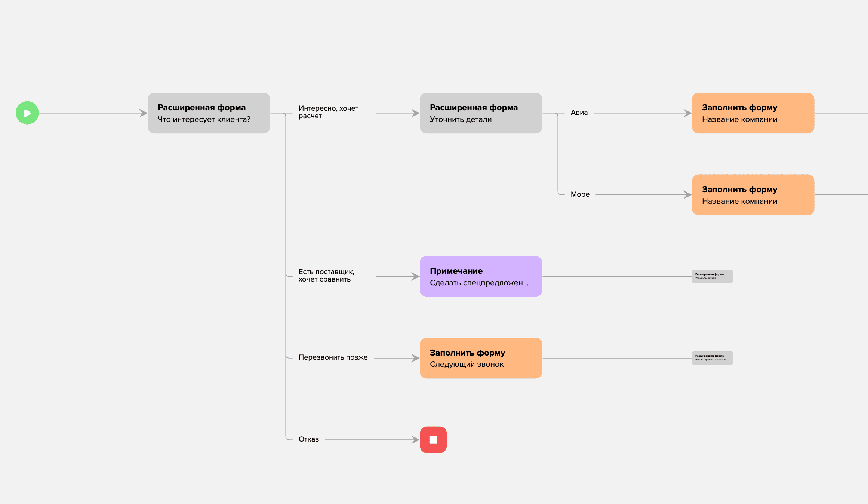The width and height of the screenshot is (868, 504).
Task: Click arrowhead entering the 'Примечание' block
Action: pos(415,276)
